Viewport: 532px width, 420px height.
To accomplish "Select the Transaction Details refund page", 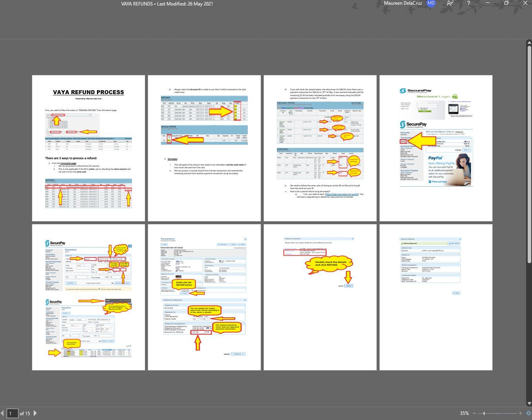I will pyautogui.click(x=204, y=297).
